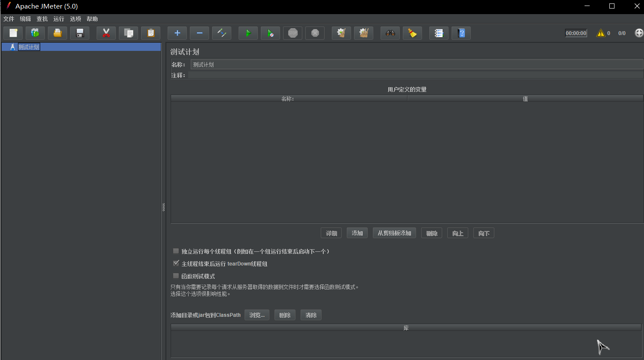Click 浏览... to add ClassPath jar

tap(257, 315)
